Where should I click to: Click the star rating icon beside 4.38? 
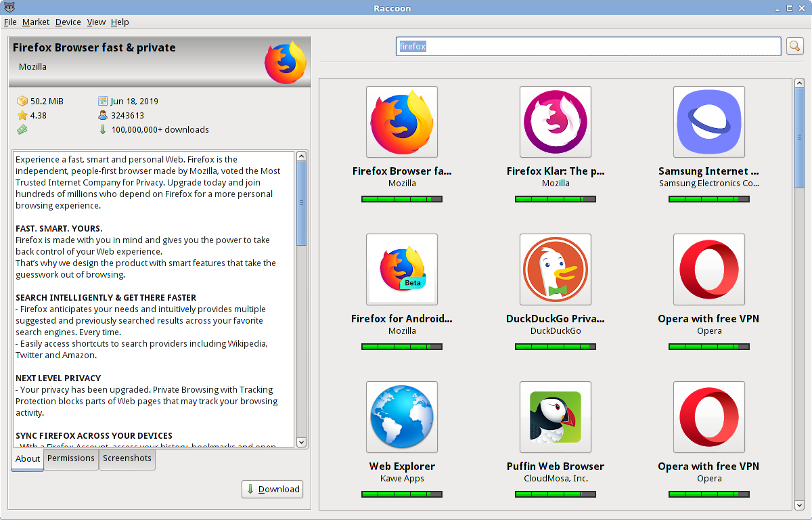[x=22, y=116]
